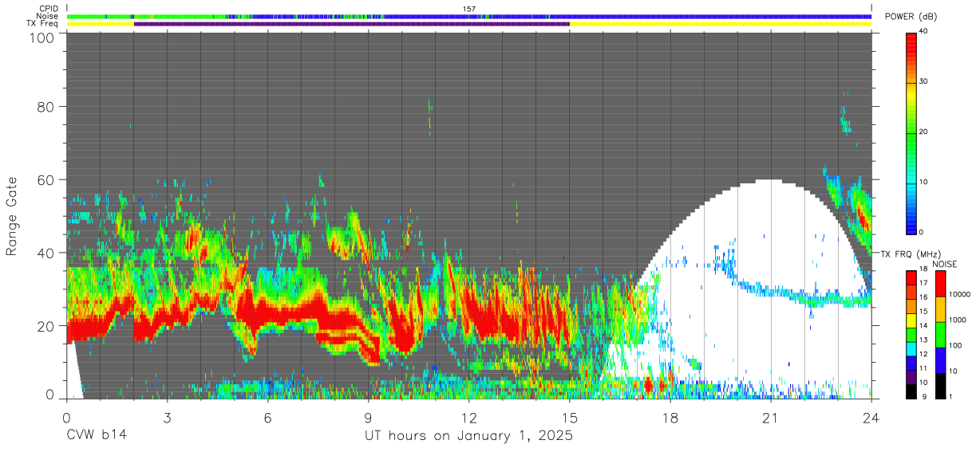Click the UT hours axis tick 6

267,418
